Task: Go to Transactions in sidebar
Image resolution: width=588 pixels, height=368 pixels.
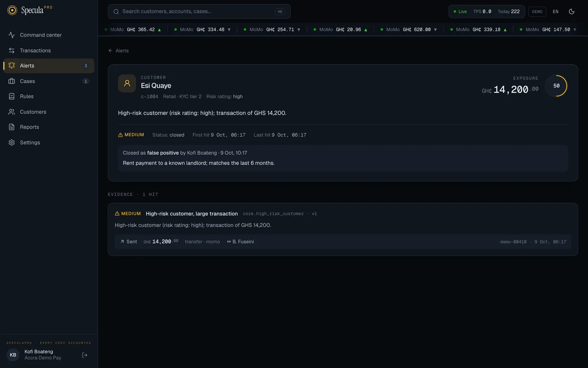Action: tap(49, 50)
